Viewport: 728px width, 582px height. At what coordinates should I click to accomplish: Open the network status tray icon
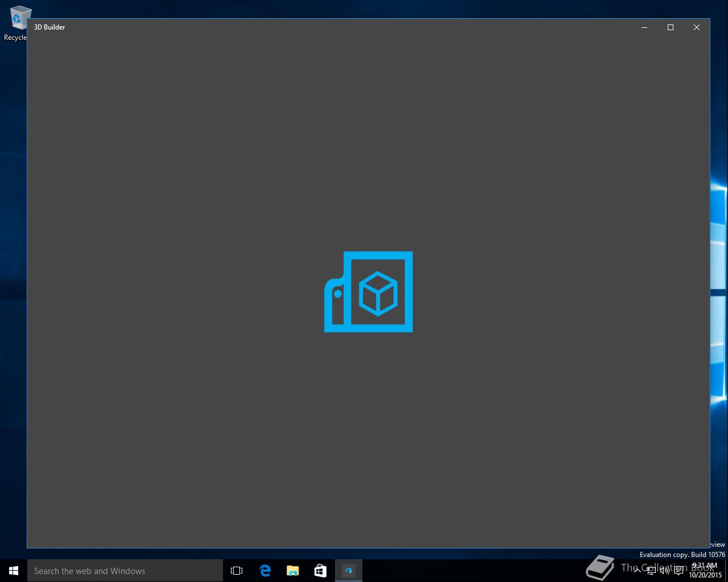pos(651,570)
